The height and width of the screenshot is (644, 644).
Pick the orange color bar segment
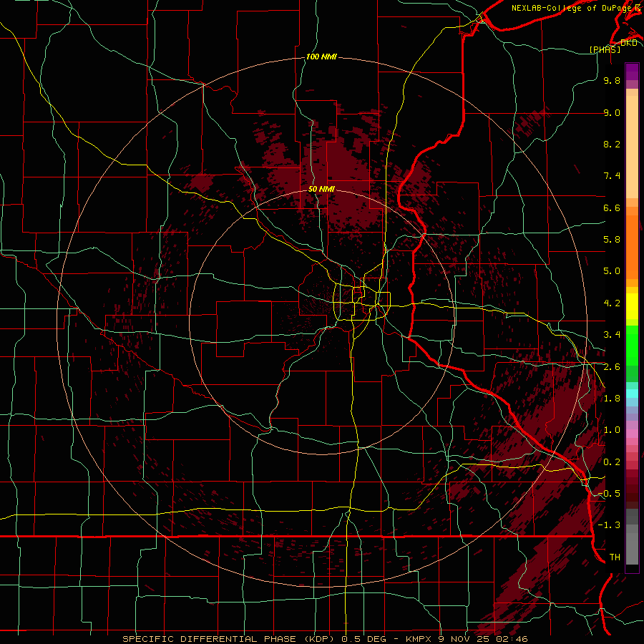click(x=632, y=248)
